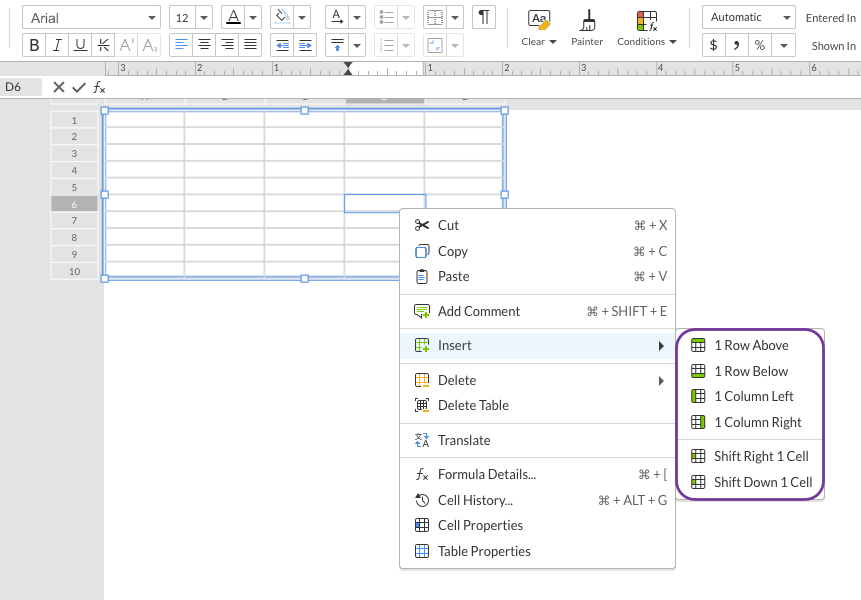
Task: Open the Conditions formatting menu
Action: point(646,28)
